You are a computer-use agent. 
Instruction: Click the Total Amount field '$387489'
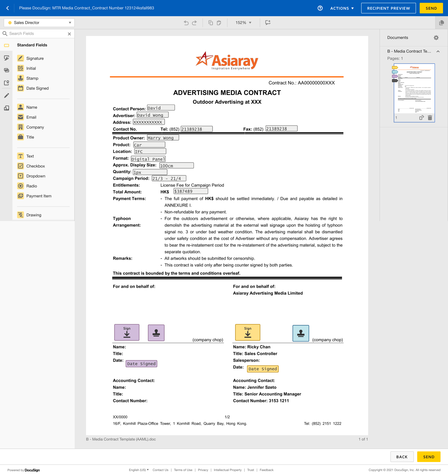tap(191, 191)
